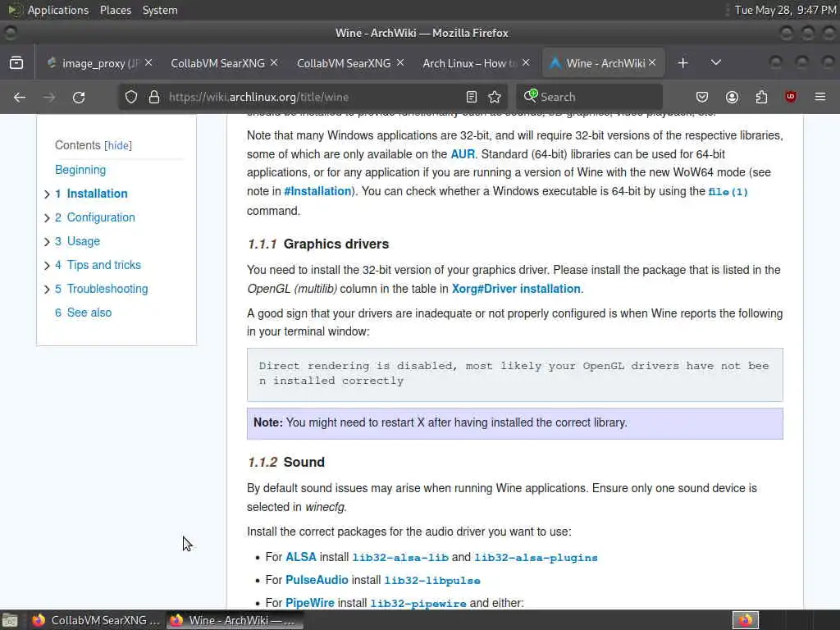Image resolution: width=840 pixels, height=630 pixels.
Task: Click the date and time clock
Action: coord(785,10)
